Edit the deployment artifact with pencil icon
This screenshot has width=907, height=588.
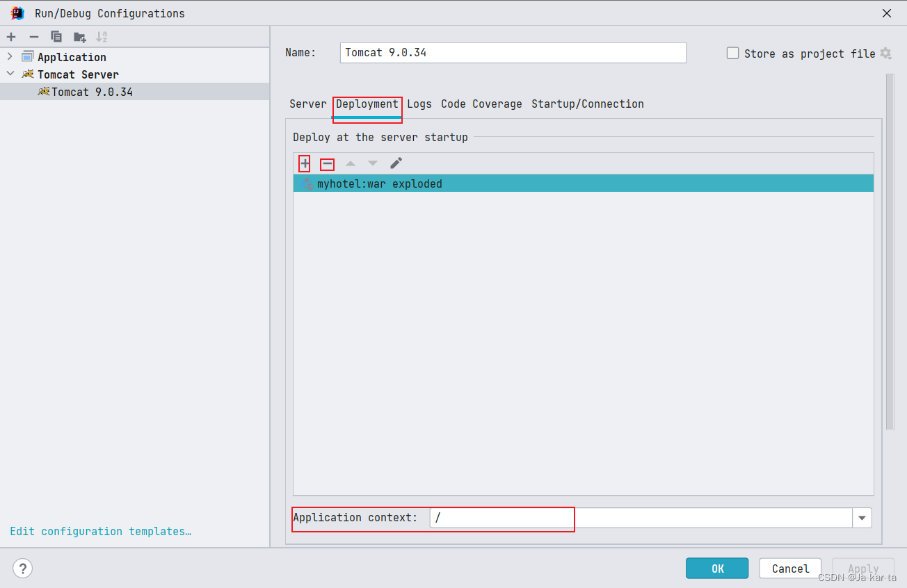(396, 163)
